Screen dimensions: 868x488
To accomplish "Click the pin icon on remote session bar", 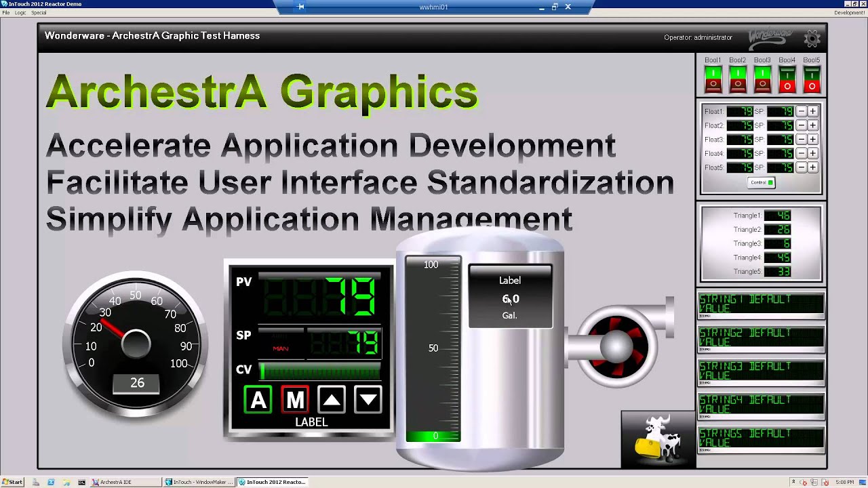I will [x=301, y=7].
